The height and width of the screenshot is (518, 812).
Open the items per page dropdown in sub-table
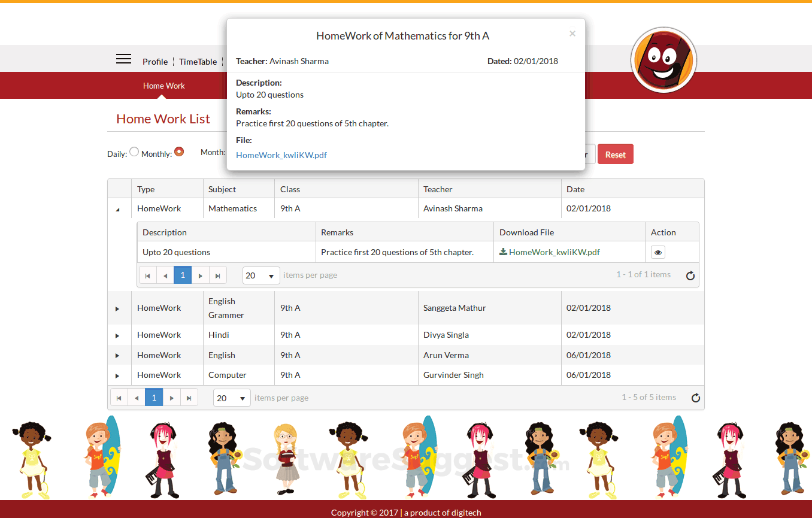pyautogui.click(x=260, y=275)
